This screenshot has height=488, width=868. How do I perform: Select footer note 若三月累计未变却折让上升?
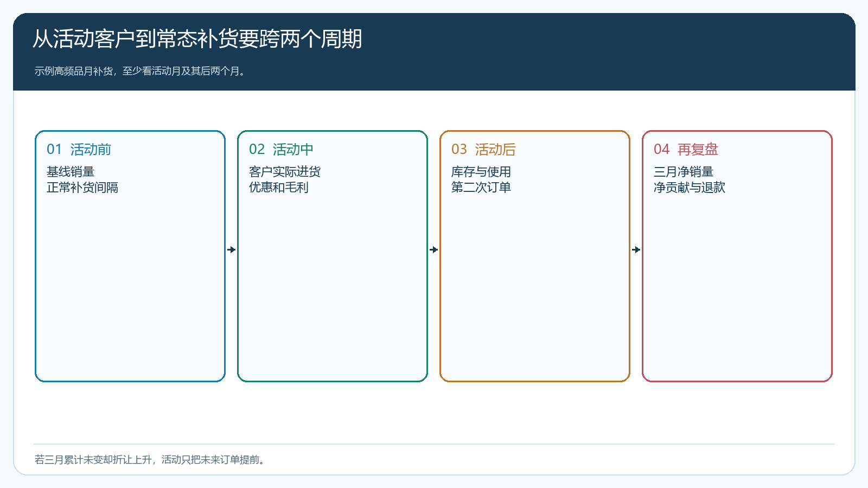point(93,460)
